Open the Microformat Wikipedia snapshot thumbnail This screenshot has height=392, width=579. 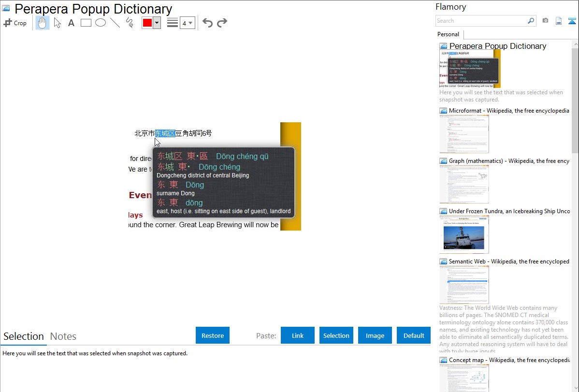(464, 134)
